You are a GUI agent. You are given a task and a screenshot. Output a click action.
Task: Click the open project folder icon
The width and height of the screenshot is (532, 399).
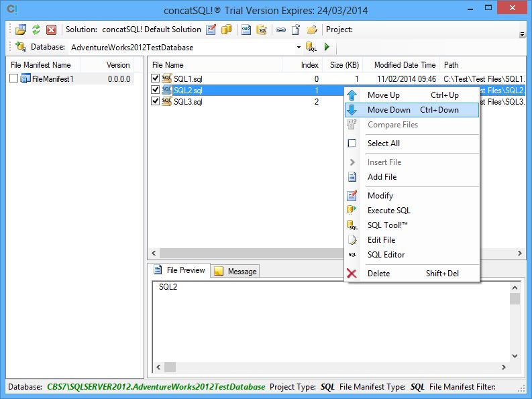click(312, 30)
